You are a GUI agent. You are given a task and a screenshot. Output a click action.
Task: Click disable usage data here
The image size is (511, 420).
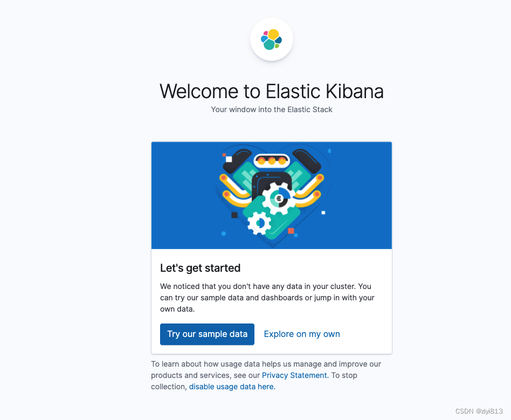231,387
